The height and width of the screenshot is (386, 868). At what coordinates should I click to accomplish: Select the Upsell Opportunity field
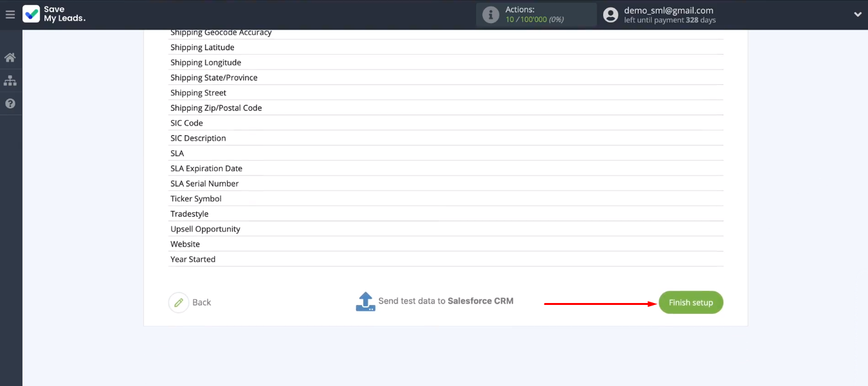click(x=446, y=229)
